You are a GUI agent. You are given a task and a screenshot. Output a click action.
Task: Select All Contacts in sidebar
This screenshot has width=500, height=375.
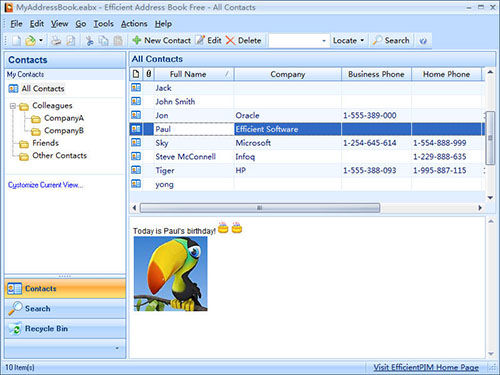(x=36, y=89)
